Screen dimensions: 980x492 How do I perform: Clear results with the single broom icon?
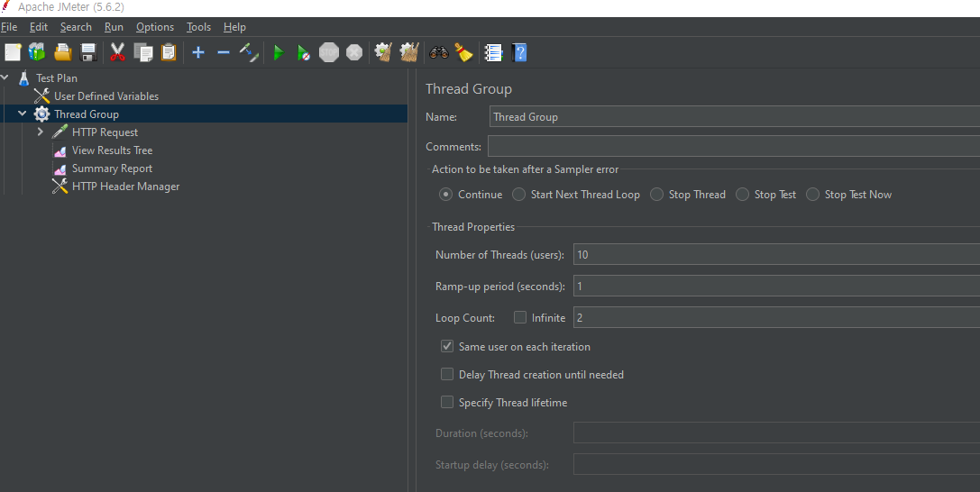[x=383, y=52]
